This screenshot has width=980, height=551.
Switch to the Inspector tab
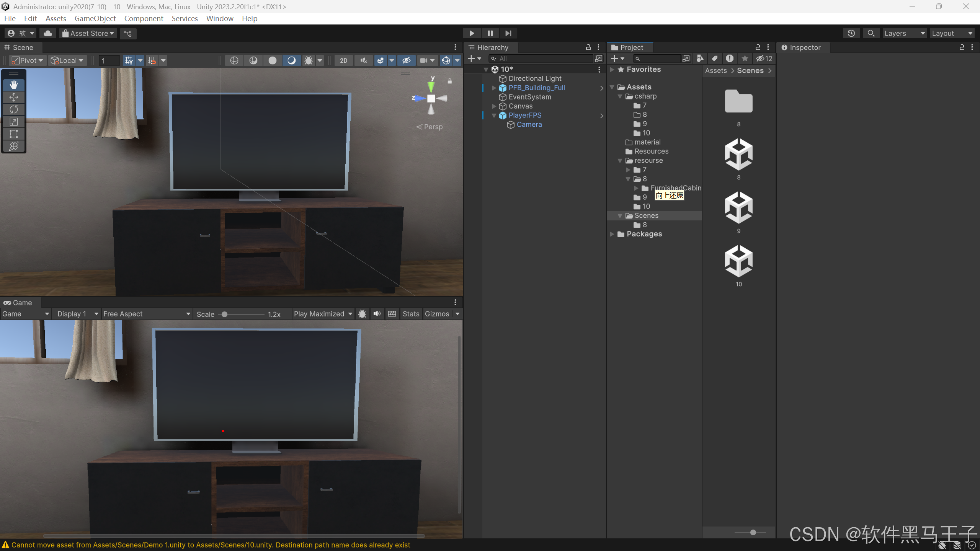coord(804,47)
